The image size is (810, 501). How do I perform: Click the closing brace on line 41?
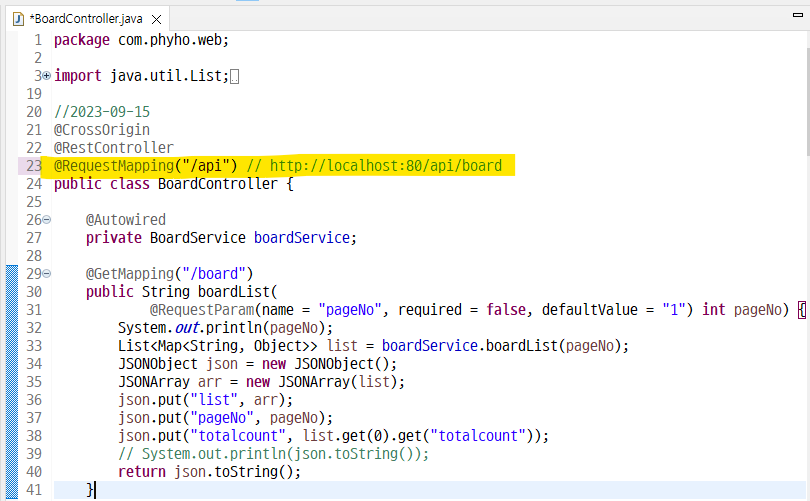click(x=90, y=490)
